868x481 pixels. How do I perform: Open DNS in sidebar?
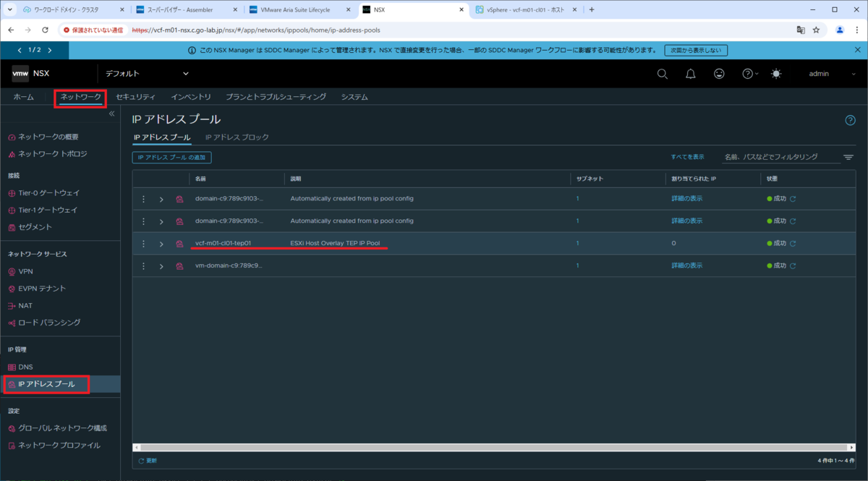point(25,367)
